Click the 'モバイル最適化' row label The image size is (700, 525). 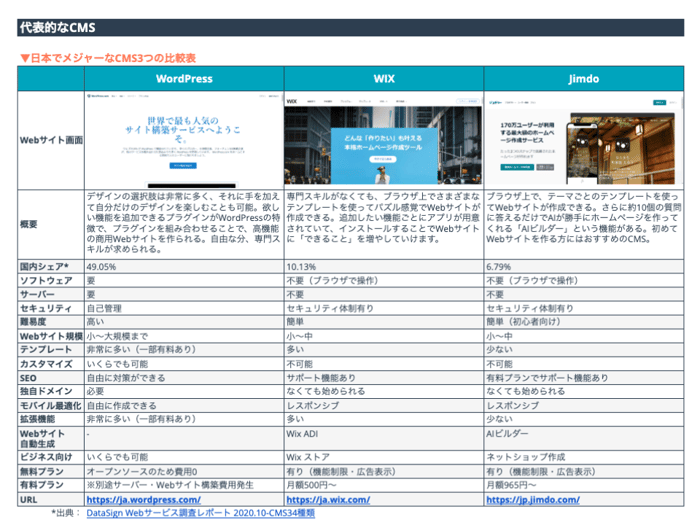click(x=50, y=405)
